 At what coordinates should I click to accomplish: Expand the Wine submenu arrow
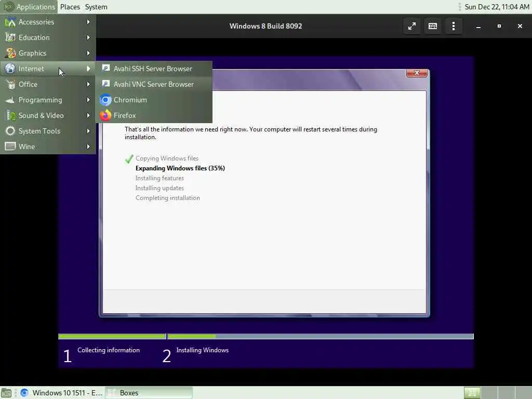[88, 147]
